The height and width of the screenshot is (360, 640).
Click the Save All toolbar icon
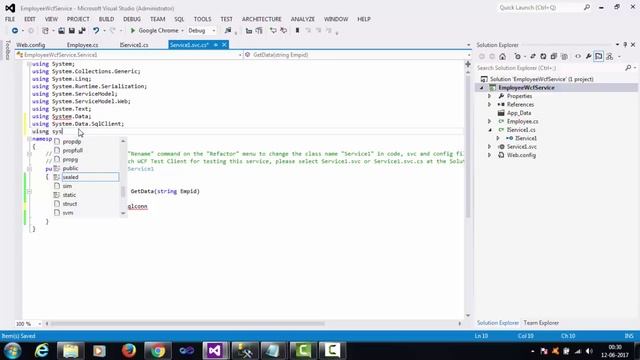82,31
